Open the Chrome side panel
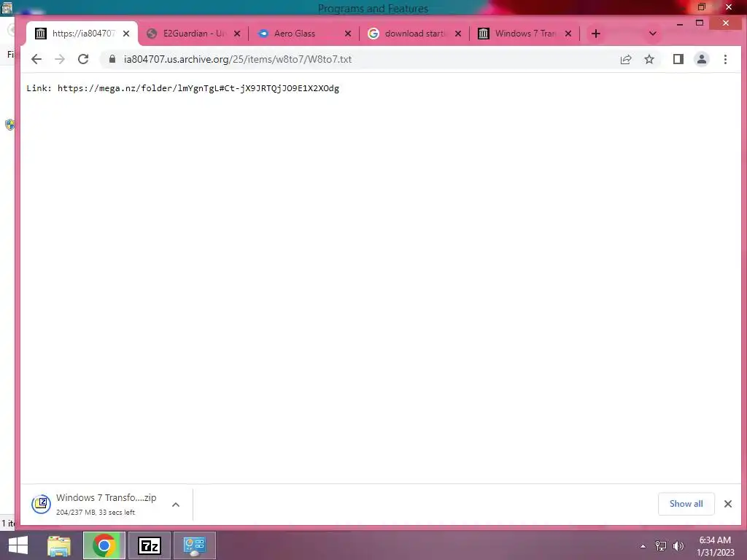The image size is (747, 560). tap(678, 59)
